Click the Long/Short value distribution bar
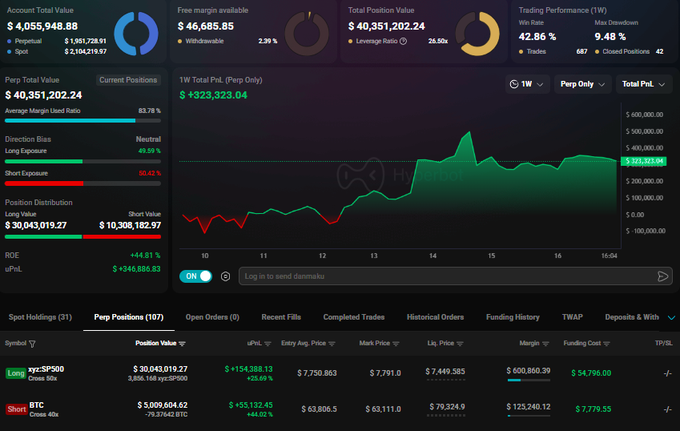This screenshot has height=431, width=680. pos(83,237)
